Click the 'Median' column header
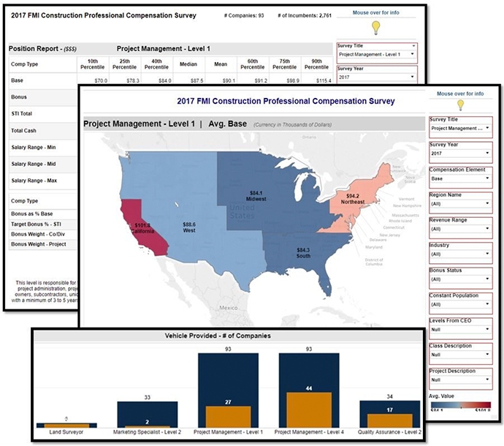Viewport: 504px width, 446px height. [188, 64]
